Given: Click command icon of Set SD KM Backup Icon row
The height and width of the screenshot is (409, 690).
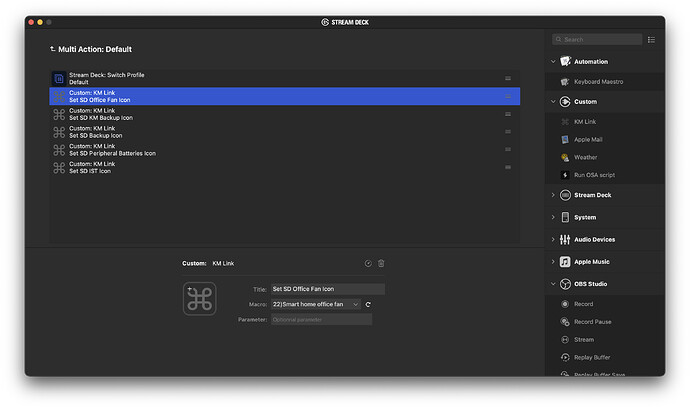Looking at the screenshot, I should [59, 114].
